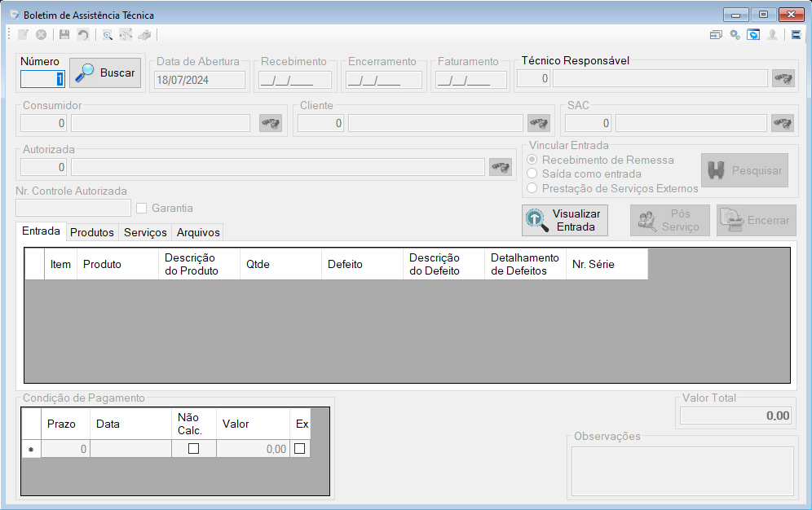Click the switch windows icon in toolbar
Viewport: 812px width, 510px height.
pos(716,35)
